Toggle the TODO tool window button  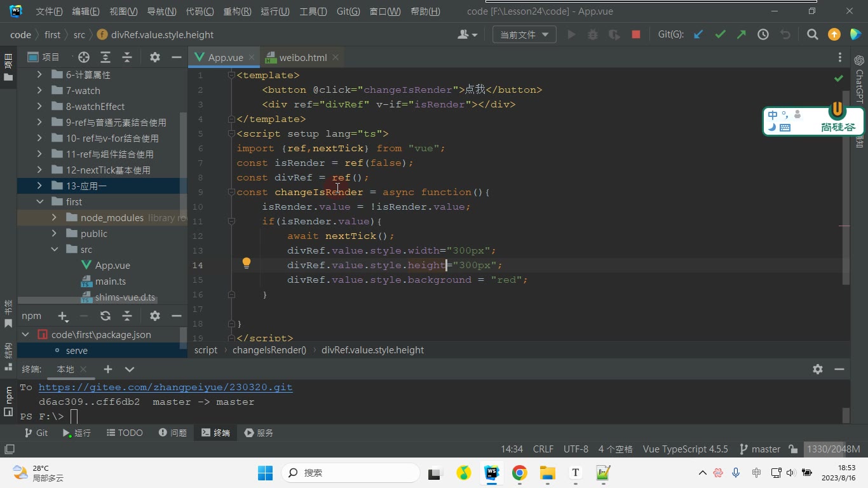tap(124, 433)
